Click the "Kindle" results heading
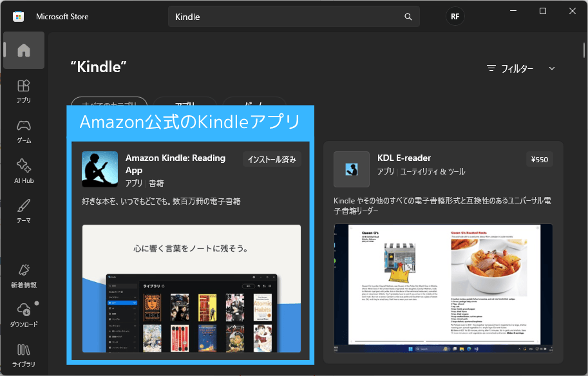 coord(99,67)
